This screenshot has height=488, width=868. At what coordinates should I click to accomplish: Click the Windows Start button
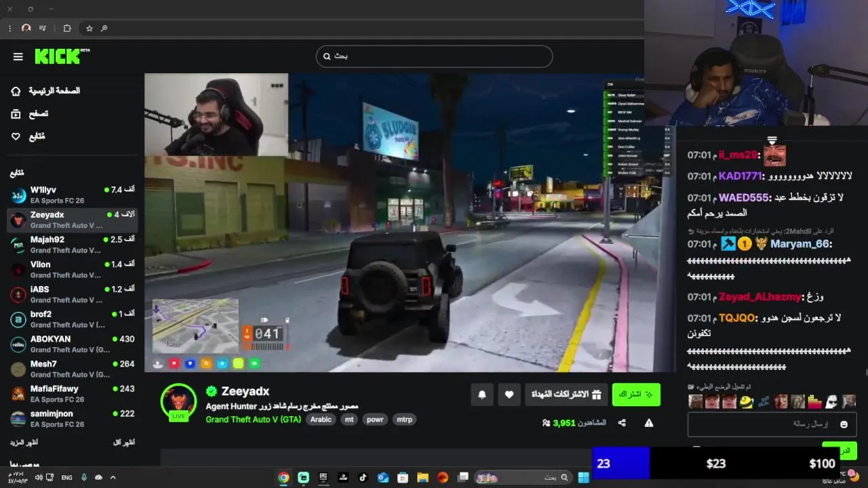tap(583, 477)
